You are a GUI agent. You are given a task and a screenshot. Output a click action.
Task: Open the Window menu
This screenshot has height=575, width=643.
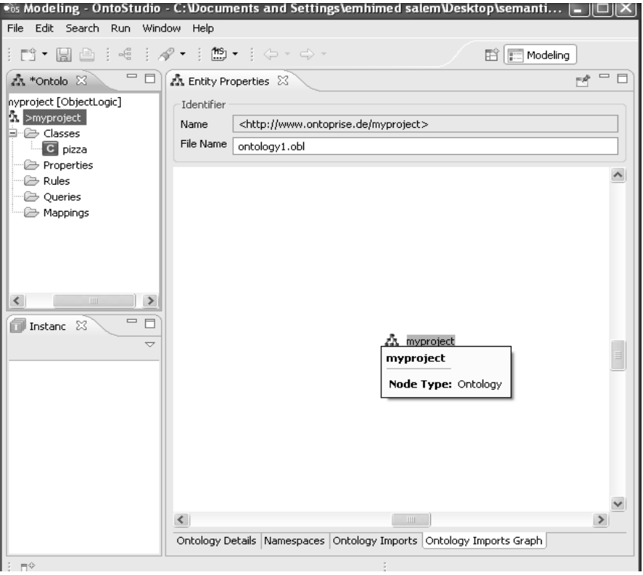pos(161,28)
